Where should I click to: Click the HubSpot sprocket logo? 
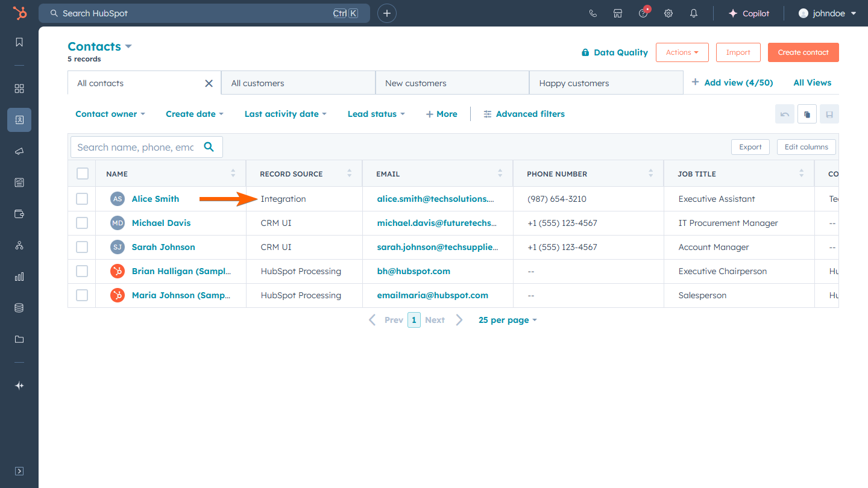19,13
